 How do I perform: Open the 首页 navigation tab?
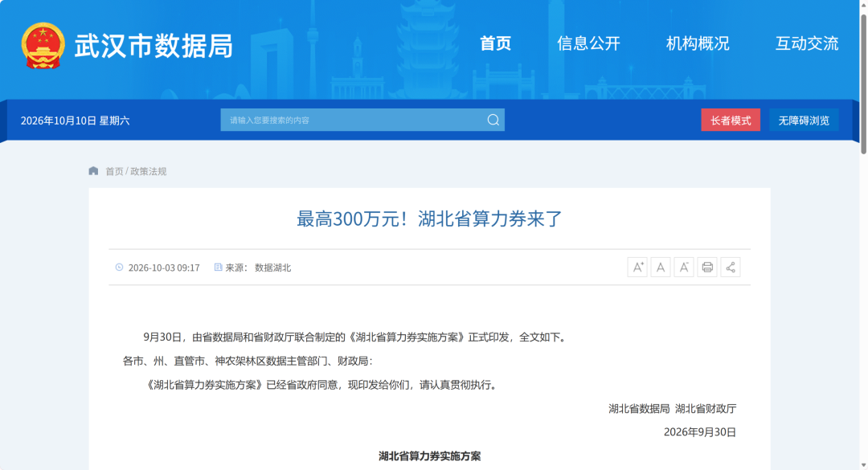tap(495, 43)
